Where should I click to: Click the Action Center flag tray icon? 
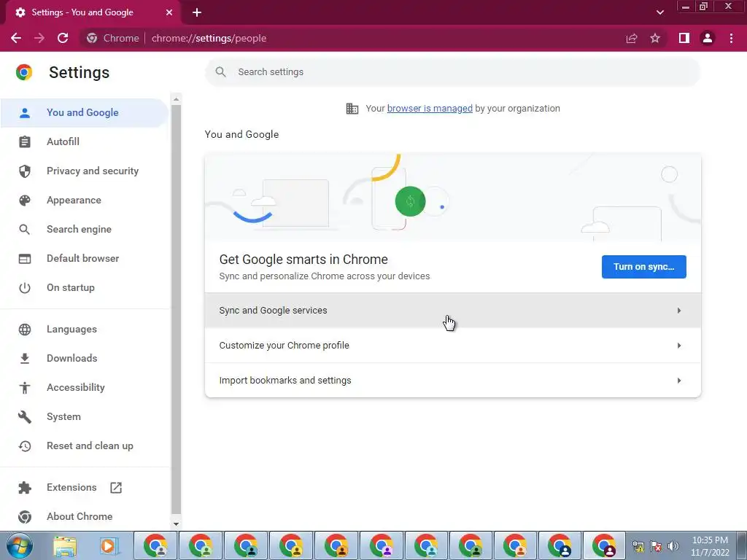click(x=656, y=546)
